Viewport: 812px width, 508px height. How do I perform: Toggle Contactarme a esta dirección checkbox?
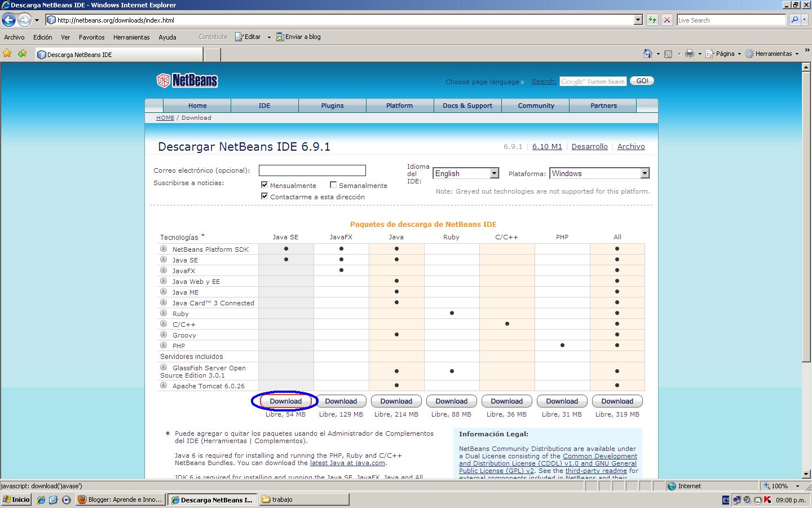[x=264, y=196]
